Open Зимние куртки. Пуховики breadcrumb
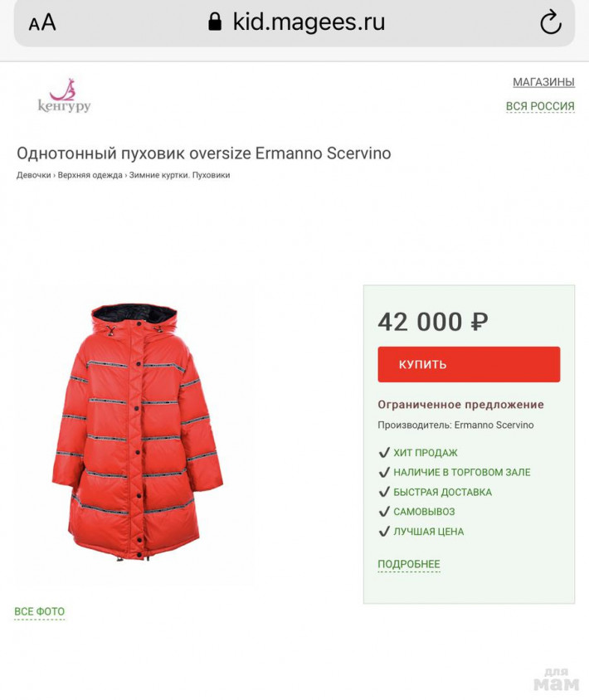Screen dimensions: 589x700 coord(179,175)
